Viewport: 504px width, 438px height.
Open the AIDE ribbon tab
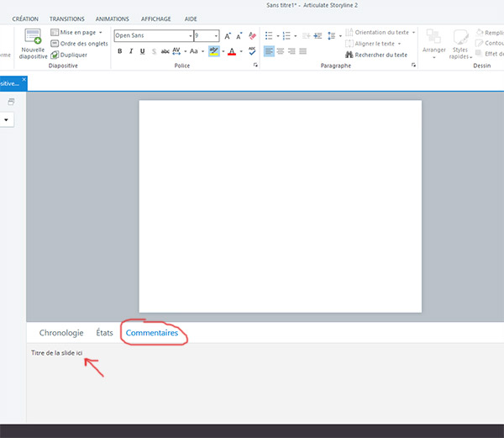191,19
